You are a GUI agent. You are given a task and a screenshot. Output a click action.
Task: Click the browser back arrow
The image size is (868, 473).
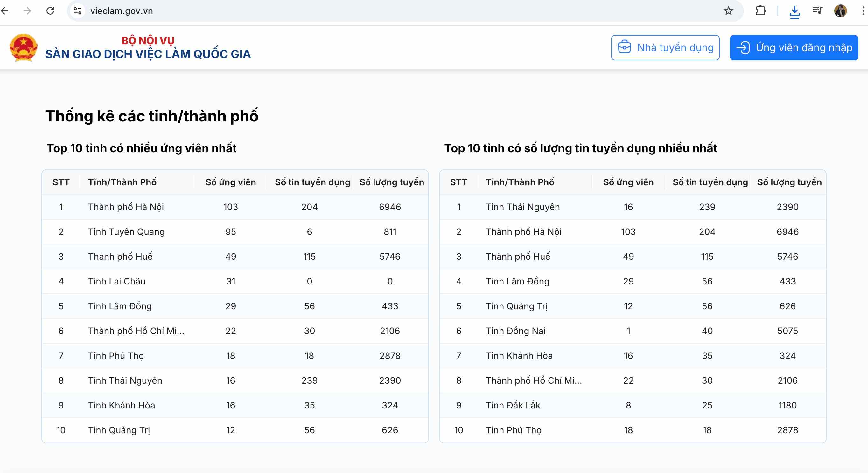click(5, 11)
